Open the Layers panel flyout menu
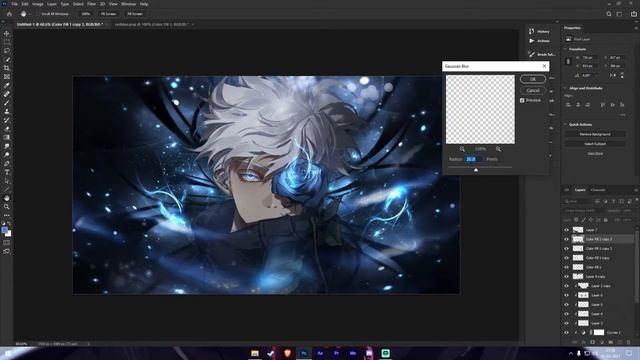640x360 pixels. pos(636,190)
